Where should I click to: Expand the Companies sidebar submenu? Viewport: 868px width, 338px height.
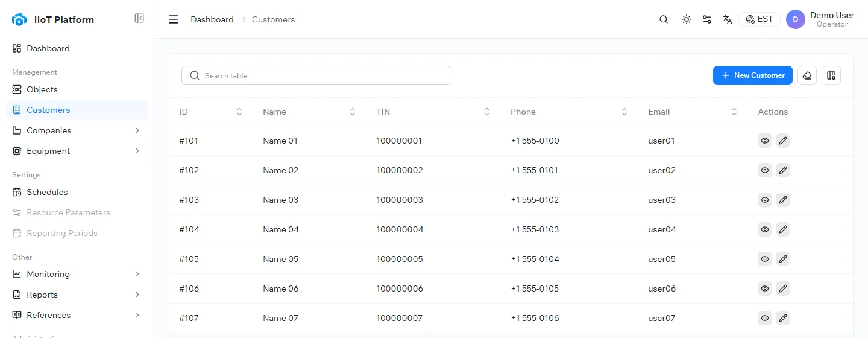77,130
